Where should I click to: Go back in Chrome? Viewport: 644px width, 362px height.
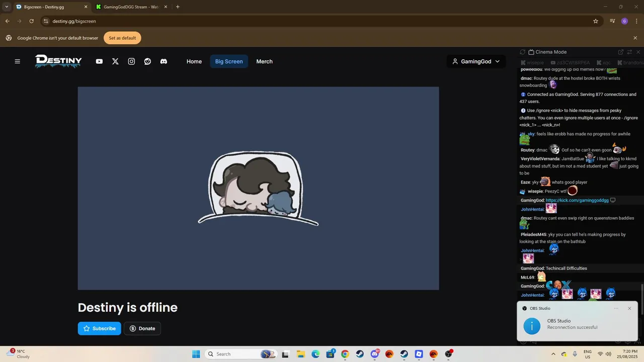pyautogui.click(x=7, y=21)
